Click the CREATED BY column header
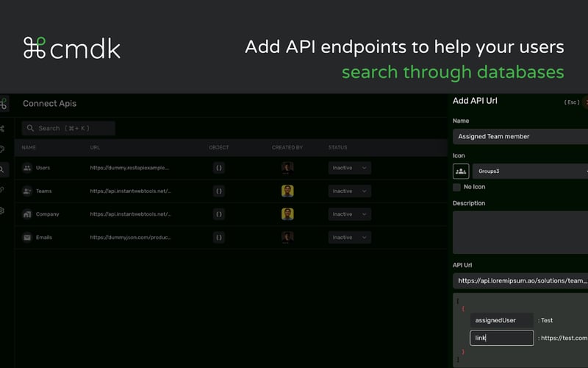The image size is (588, 368). pyautogui.click(x=287, y=148)
